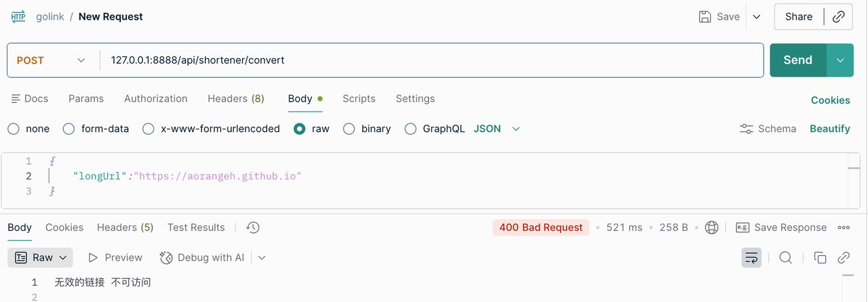Copy request link via chain icon
Image resolution: width=868 pixels, height=302 pixels.
[x=838, y=17]
